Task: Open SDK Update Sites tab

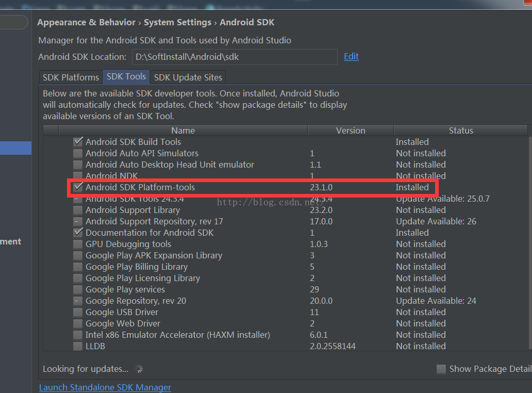Action: tap(188, 77)
